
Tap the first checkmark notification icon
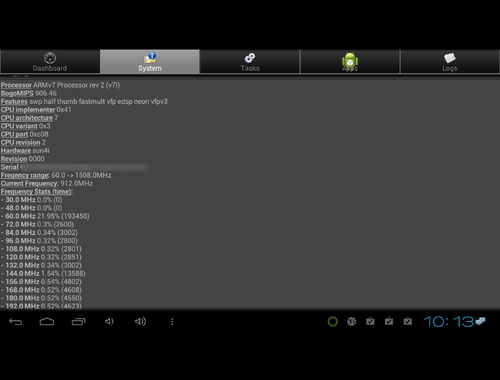coord(370,321)
